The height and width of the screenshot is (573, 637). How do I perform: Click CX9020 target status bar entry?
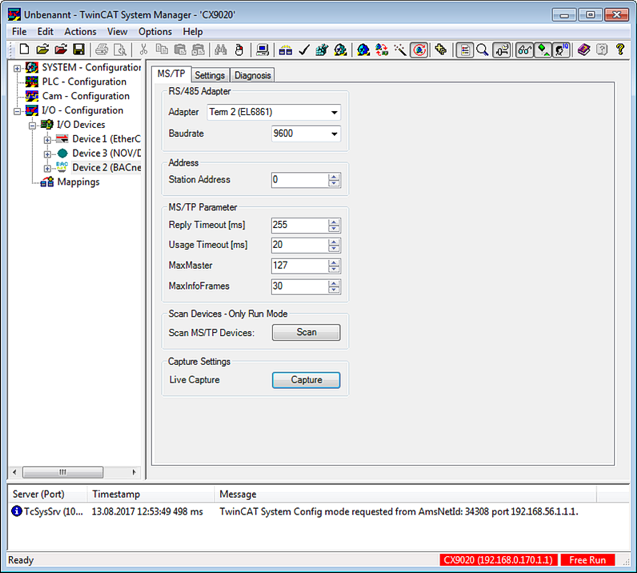click(x=498, y=560)
